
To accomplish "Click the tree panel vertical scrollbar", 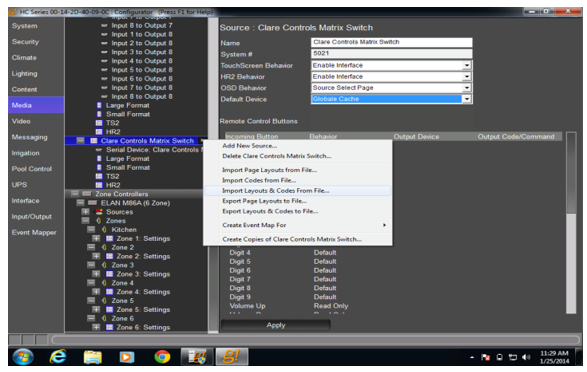I will click(x=213, y=175).
